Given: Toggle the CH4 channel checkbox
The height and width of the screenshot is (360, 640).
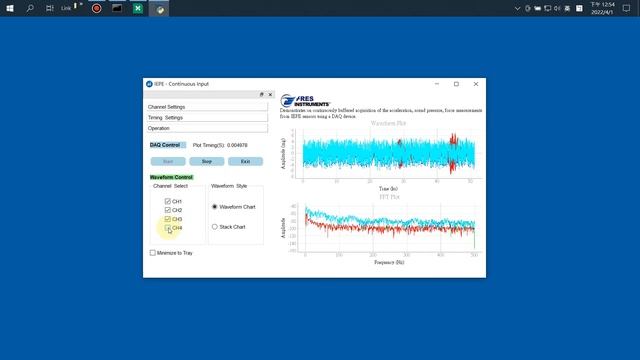Looking at the screenshot, I should pos(168,228).
